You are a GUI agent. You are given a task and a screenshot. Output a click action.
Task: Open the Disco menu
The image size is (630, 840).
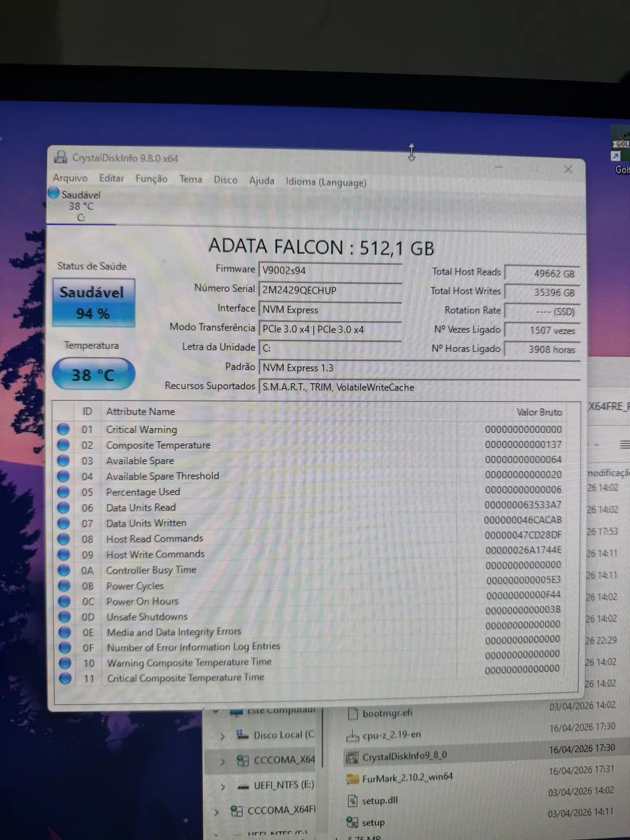(x=226, y=180)
